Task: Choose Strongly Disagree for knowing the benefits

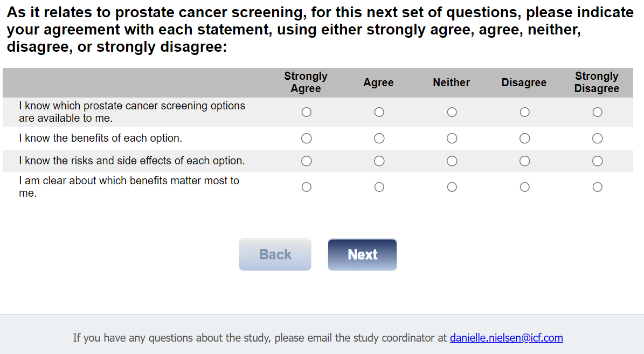Action: pos(597,138)
